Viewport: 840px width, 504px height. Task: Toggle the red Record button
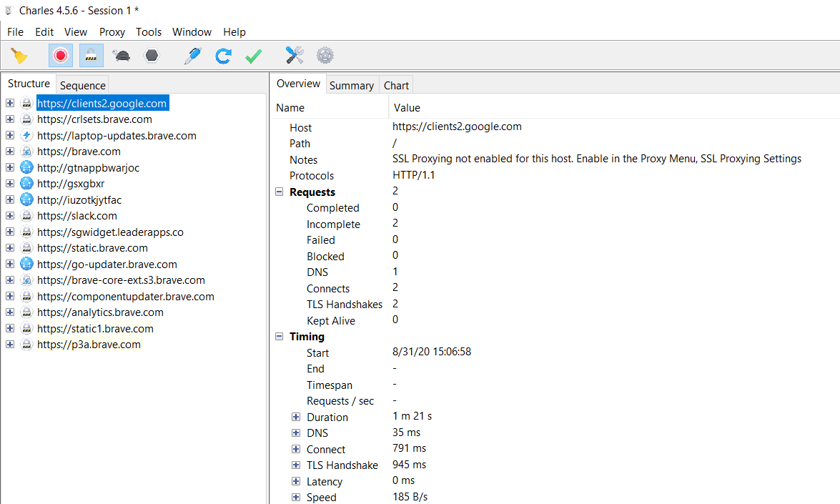click(x=61, y=56)
